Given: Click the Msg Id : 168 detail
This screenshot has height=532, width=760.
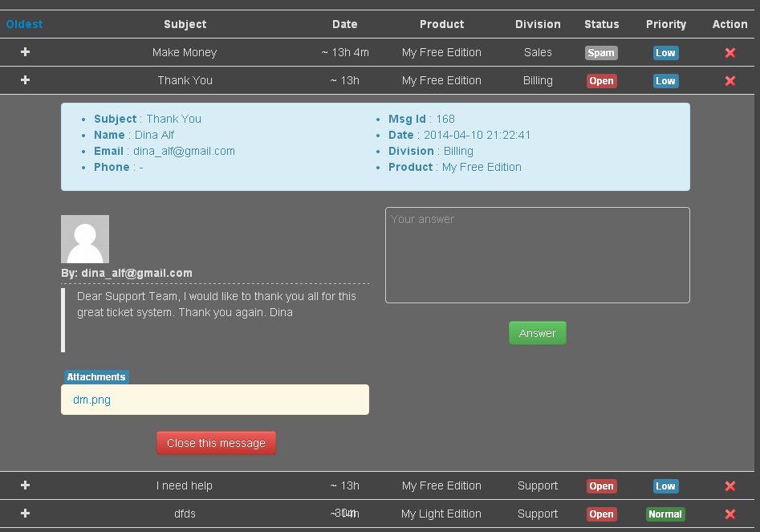Looking at the screenshot, I should (x=421, y=120).
